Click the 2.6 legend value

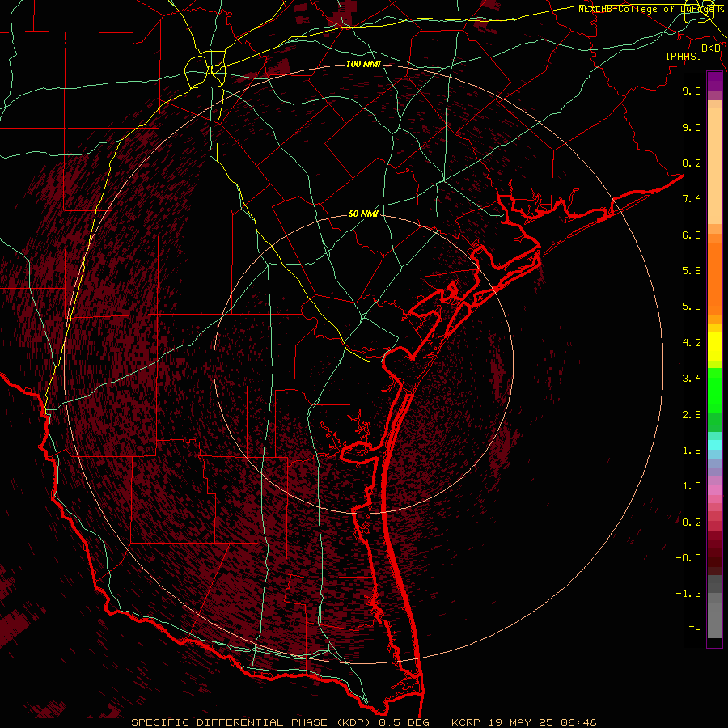692,415
